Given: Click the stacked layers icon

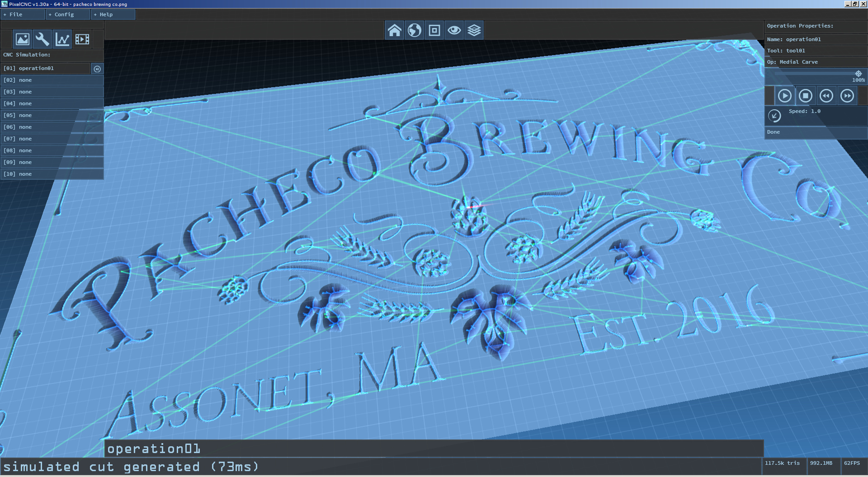Looking at the screenshot, I should (474, 30).
